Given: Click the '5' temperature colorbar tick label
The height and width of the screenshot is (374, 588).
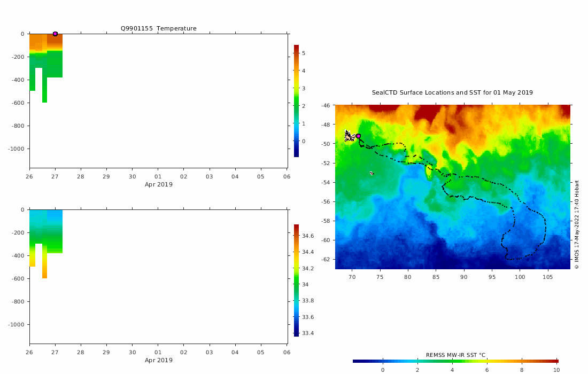Looking at the screenshot, I should [x=304, y=53].
